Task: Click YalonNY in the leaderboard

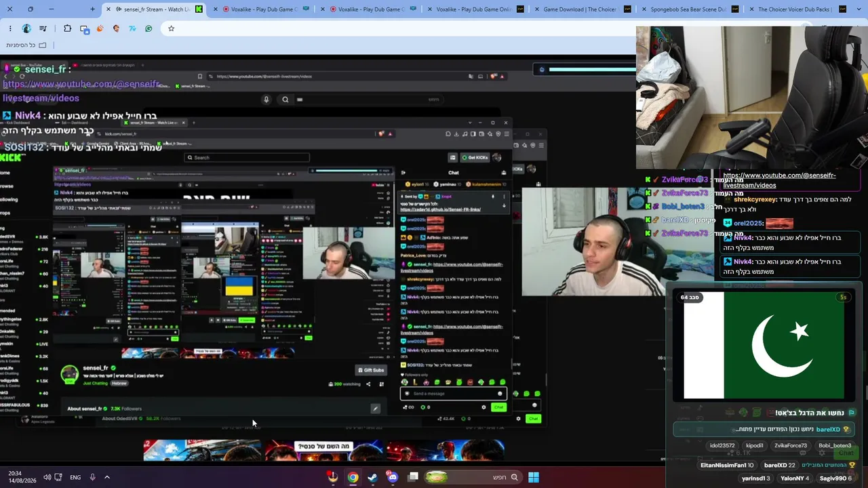Action: (x=795, y=479)
